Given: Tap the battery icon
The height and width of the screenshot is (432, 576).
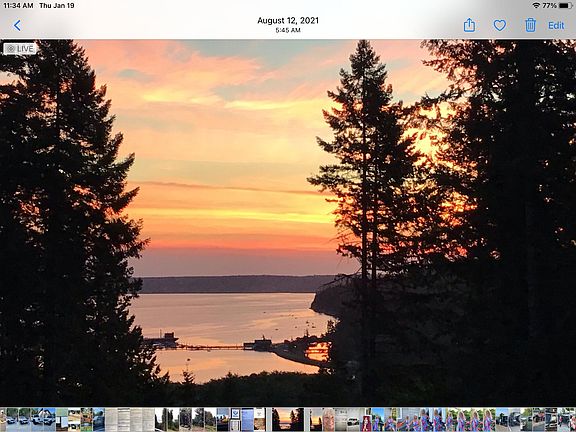Looking at the screenshot, I should (x=566, y=6).
